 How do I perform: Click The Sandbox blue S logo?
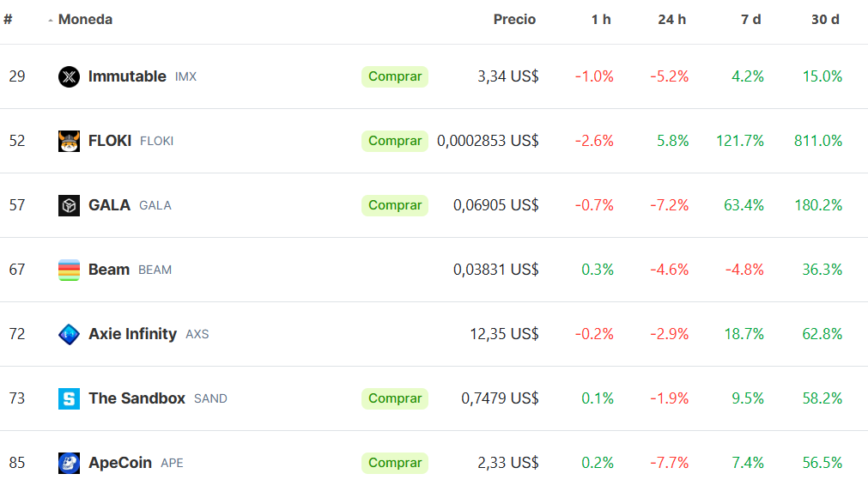coord(69,398)
